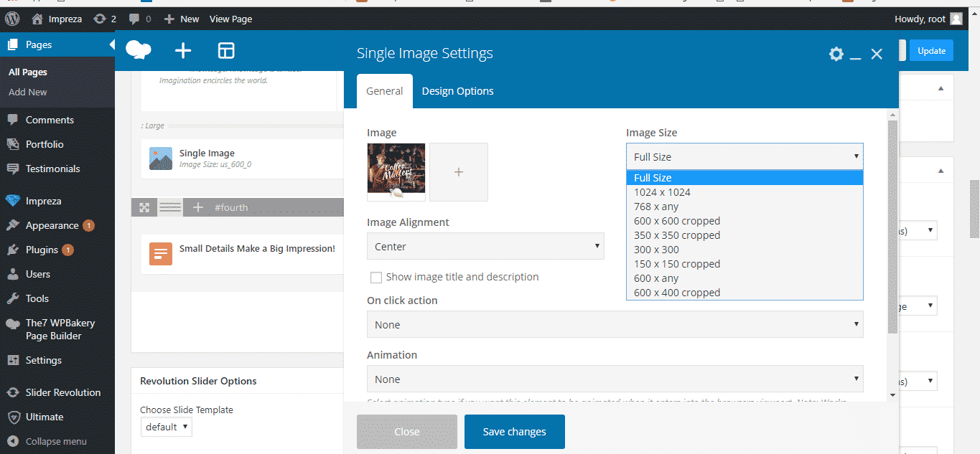Click Save changes button
Image resolution: width=980 pixels, height=454 pixels.
pyautogui.click(x=515, y=432)
